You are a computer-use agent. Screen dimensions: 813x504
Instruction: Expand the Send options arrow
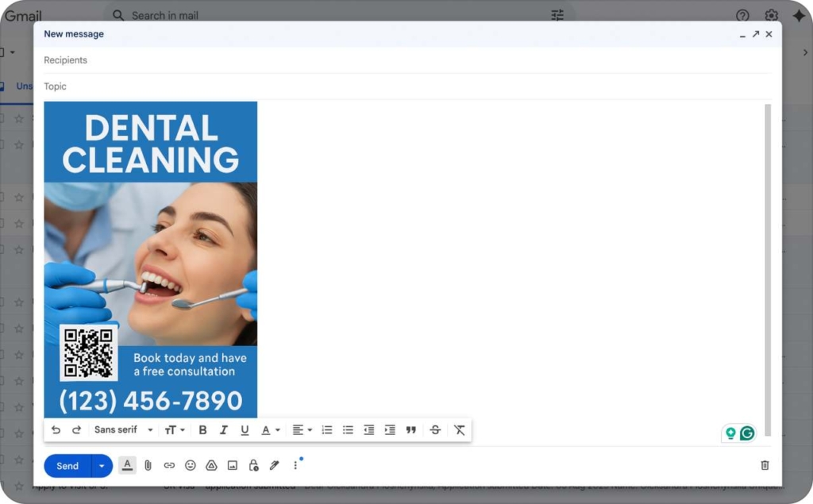pos(101,465)
